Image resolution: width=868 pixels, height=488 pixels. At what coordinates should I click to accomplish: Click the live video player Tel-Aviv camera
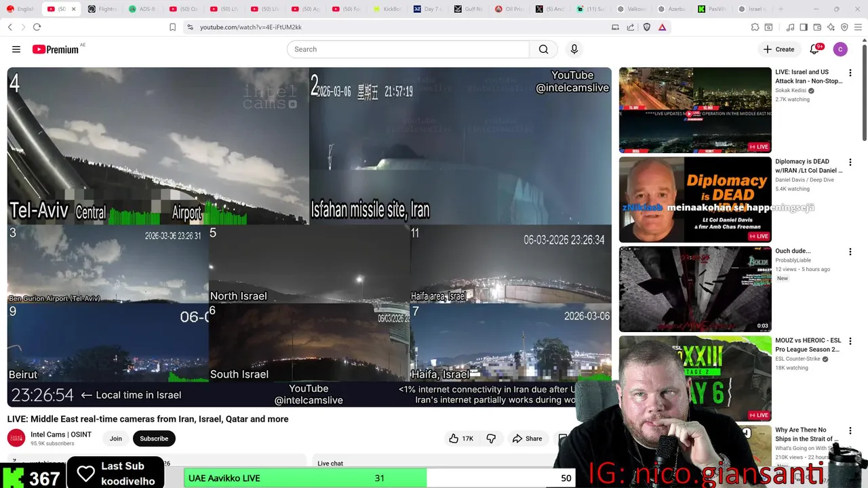[158, 146]
